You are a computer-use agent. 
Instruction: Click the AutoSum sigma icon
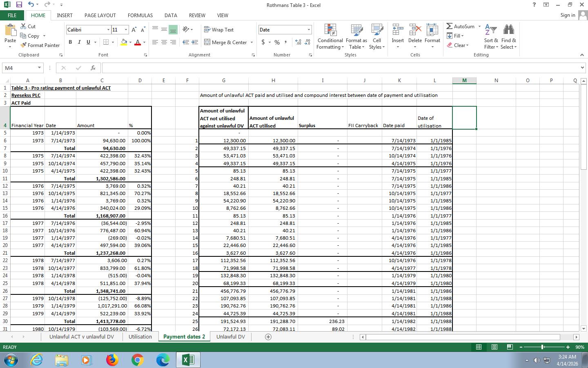450,26
